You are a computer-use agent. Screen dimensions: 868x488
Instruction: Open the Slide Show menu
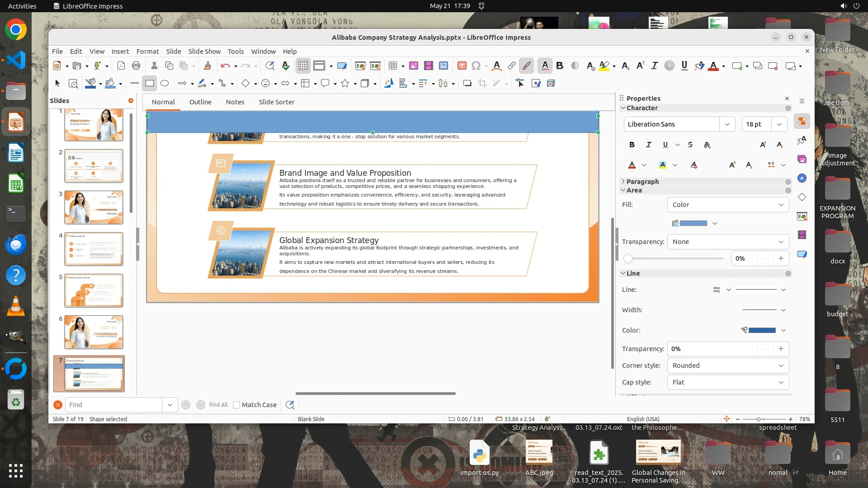(204, 52)
